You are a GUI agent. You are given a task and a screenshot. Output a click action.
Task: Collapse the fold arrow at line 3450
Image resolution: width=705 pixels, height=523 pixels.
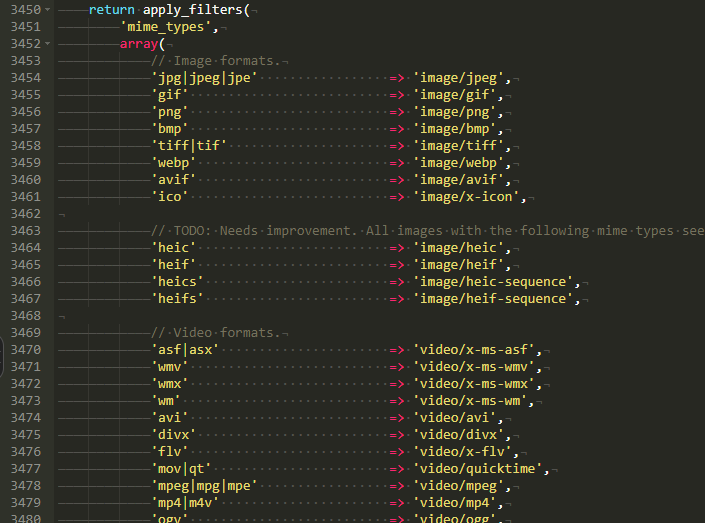(49, 10)
